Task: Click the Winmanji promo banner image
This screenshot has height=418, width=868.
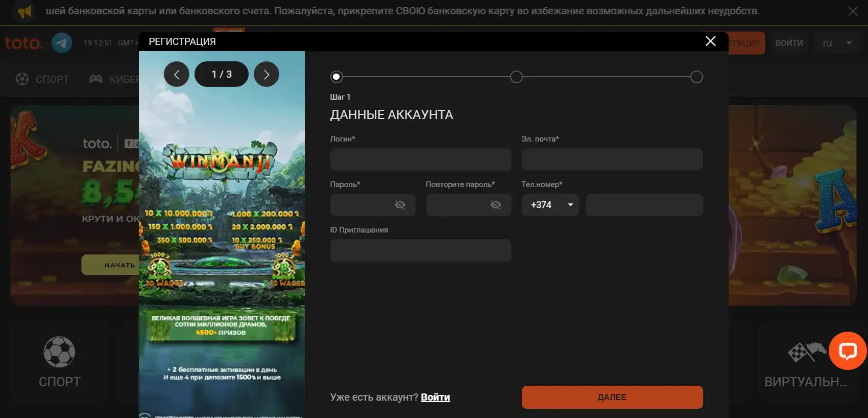Action: pyautogui.click(x=222, y=235)
